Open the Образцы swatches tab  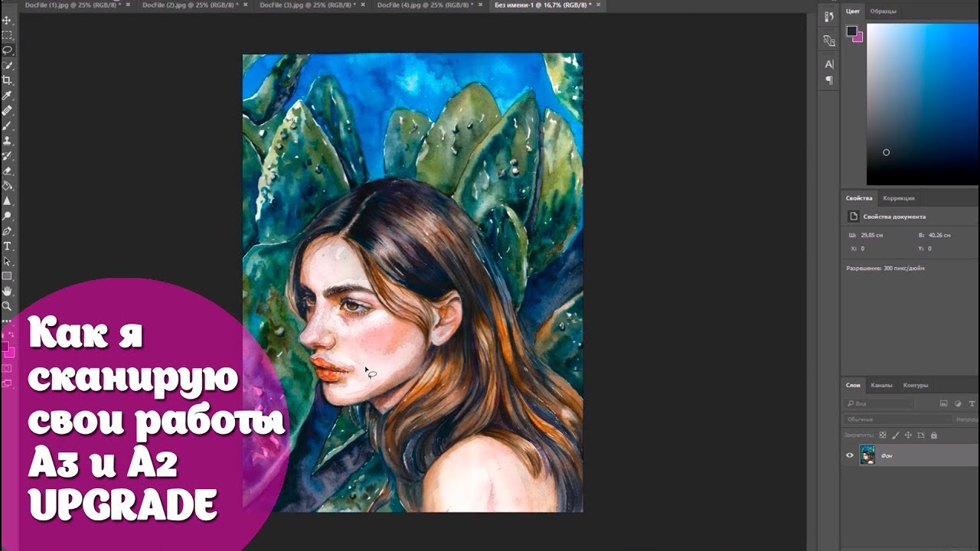point(883,11)
